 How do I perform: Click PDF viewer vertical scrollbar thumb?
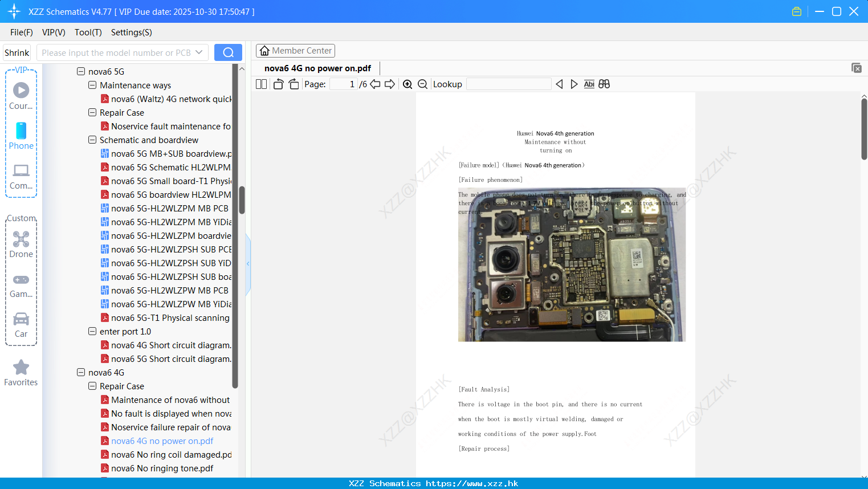864,129
